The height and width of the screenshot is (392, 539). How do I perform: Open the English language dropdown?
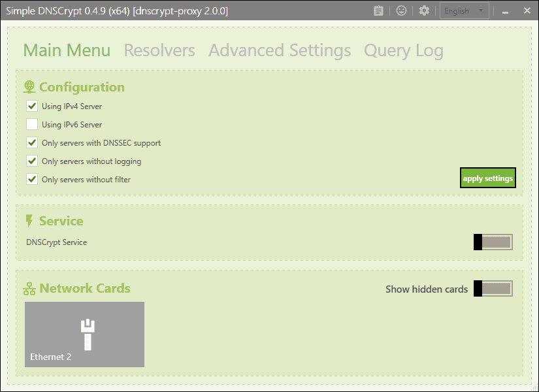pyautogui.click(x=464, y=10)
